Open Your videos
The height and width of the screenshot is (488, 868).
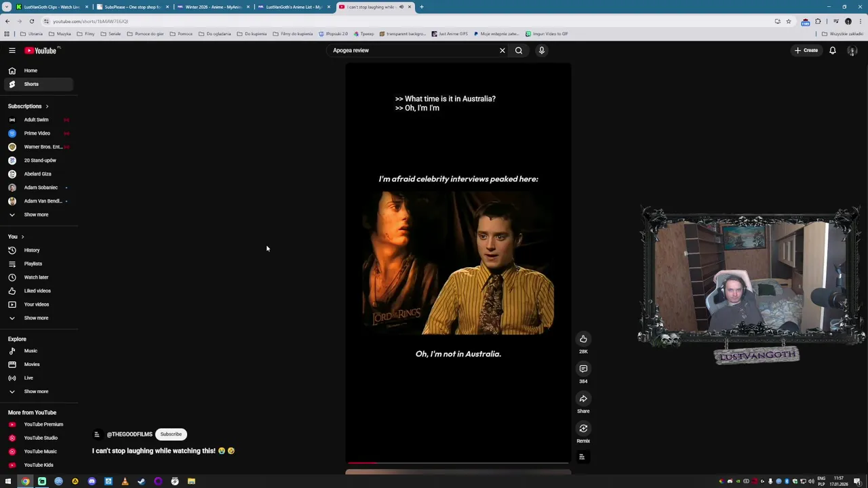[37, 304]
